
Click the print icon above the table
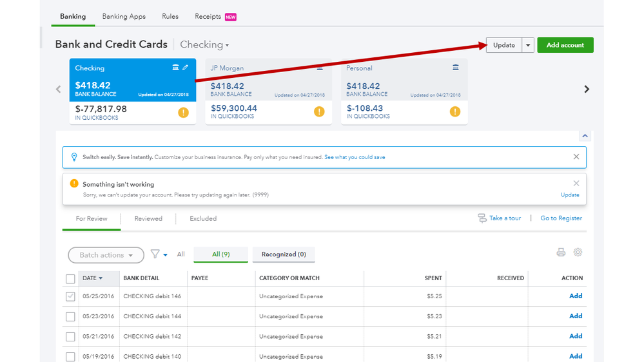pyautogui.click(x=561, y=252)
